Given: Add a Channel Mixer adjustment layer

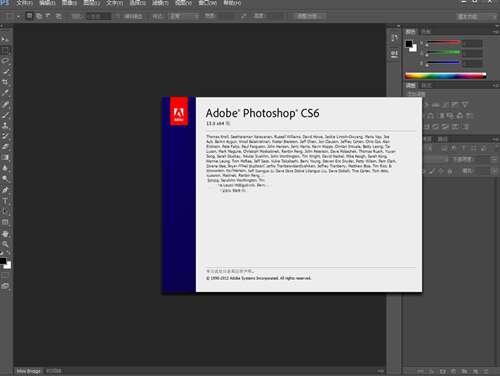Looking at the screenshot, I should coord(460,116).
